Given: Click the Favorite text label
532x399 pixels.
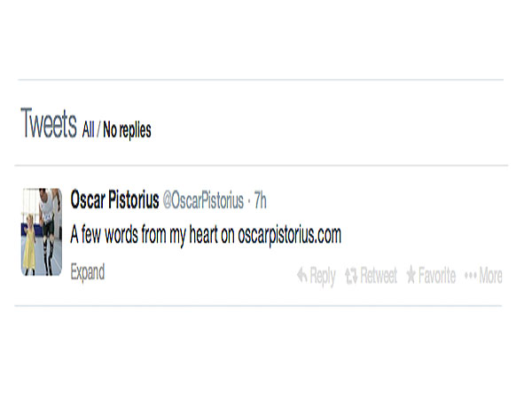Looking at the screenshot, I should click(x=437, y=275).
